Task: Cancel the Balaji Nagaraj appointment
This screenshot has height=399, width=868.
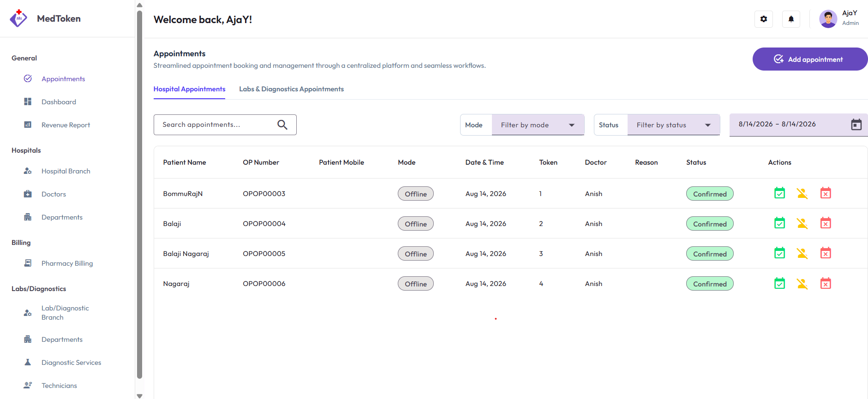Action: (x=826, y=253)
